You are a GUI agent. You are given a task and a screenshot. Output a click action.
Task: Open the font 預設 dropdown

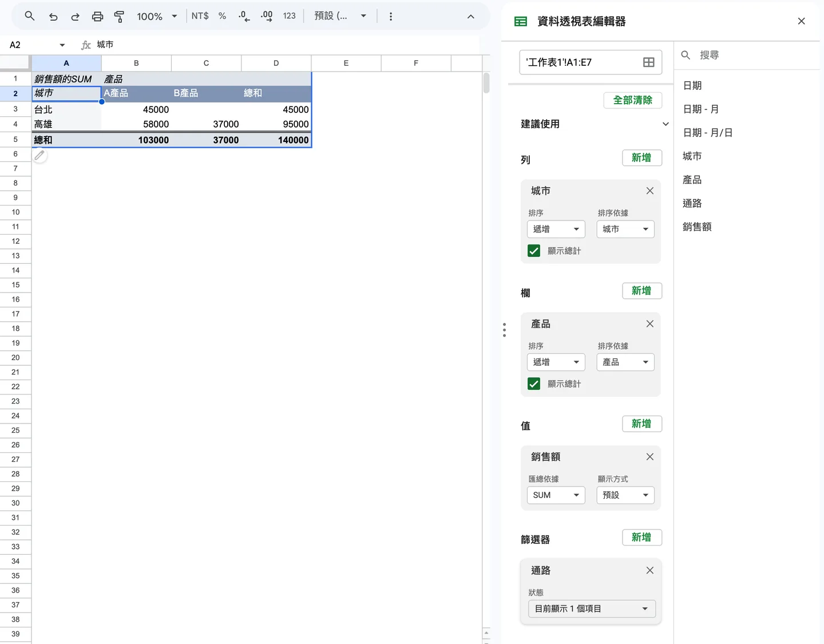(340, 16)
